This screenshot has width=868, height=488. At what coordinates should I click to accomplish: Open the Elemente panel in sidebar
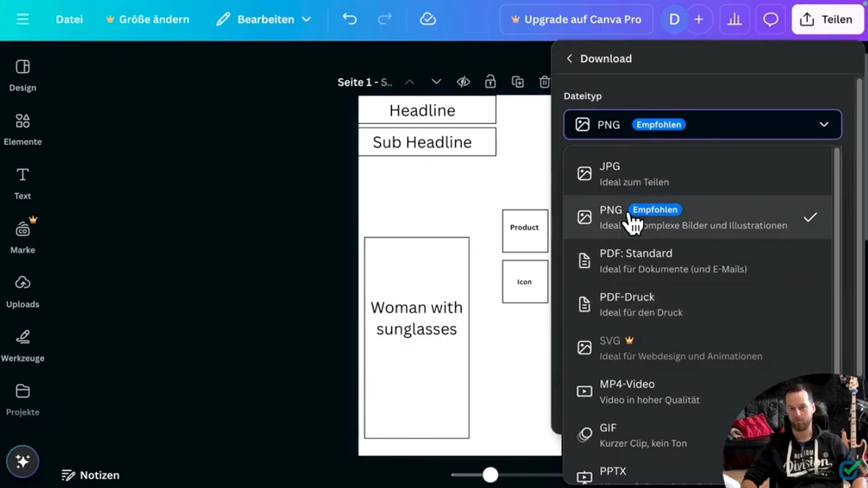22,129
